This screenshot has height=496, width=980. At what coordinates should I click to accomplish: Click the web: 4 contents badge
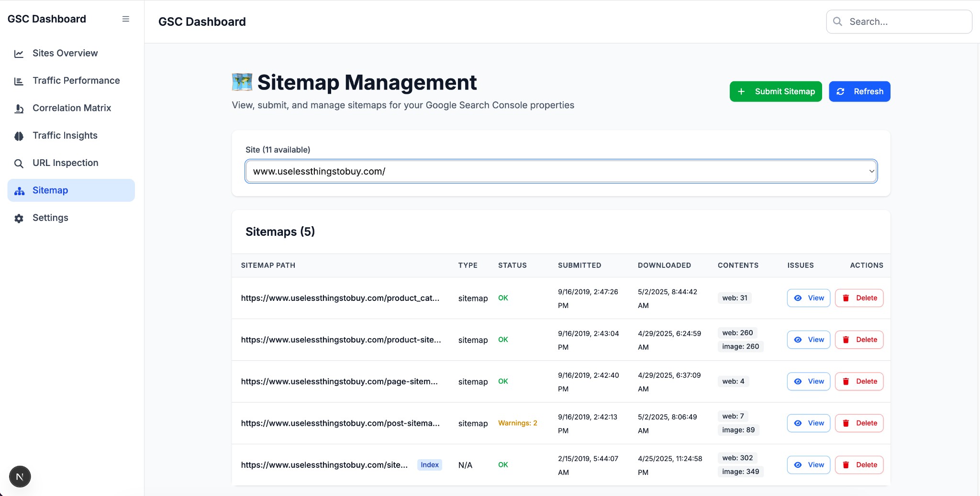[x=733, y=381]
